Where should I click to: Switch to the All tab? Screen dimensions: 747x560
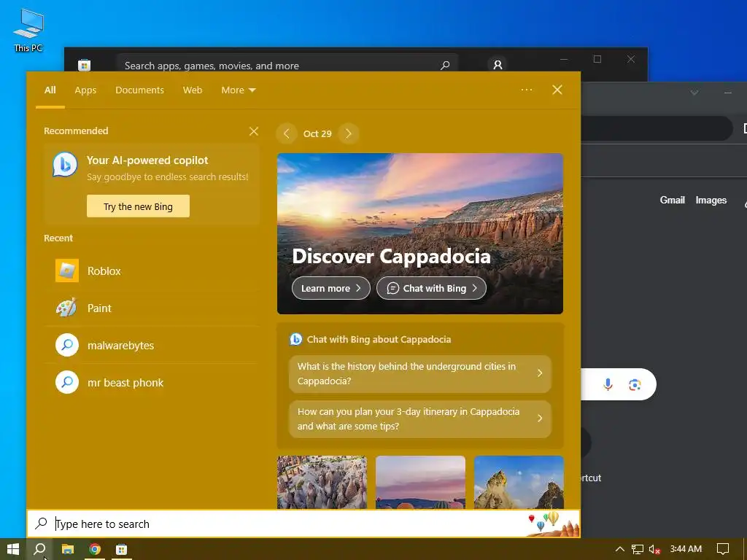[x=50, y=90]
